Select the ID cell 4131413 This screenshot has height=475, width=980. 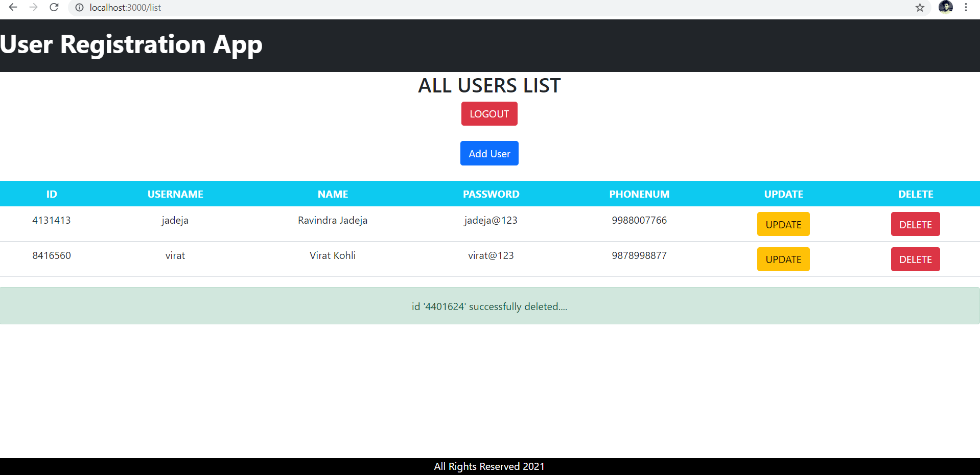[52, 220]
